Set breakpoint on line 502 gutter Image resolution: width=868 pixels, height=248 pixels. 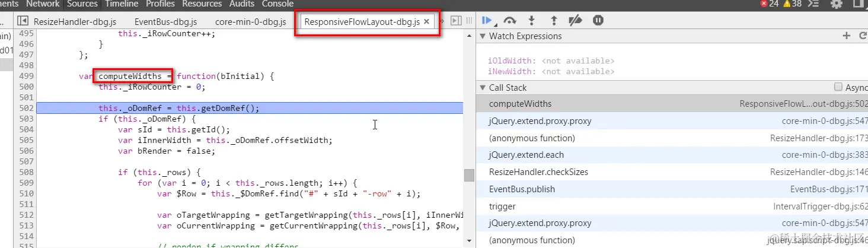pyautogui.click(x=26, y=108)
